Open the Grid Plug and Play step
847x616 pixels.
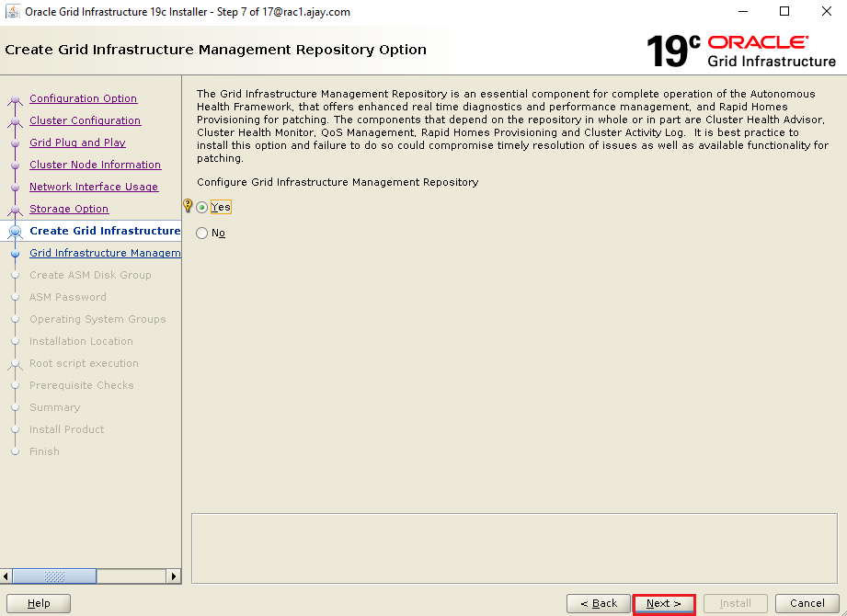pos(77,143)
